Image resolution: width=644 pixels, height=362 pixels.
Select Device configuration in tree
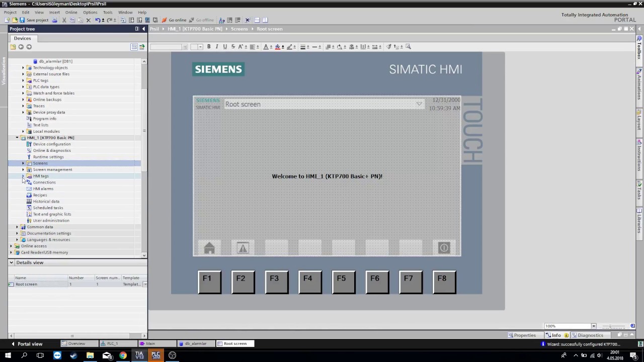tap(52, 144)
